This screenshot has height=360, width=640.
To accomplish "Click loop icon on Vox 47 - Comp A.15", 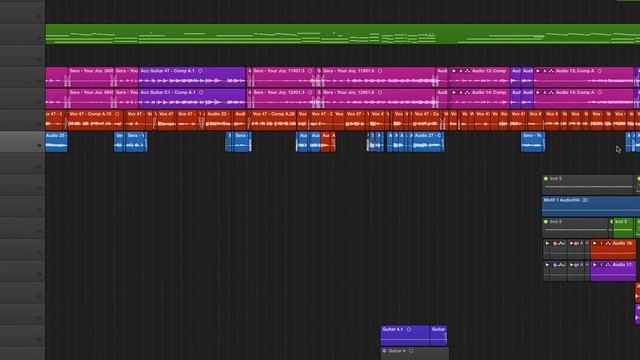I will coord(117,114).
